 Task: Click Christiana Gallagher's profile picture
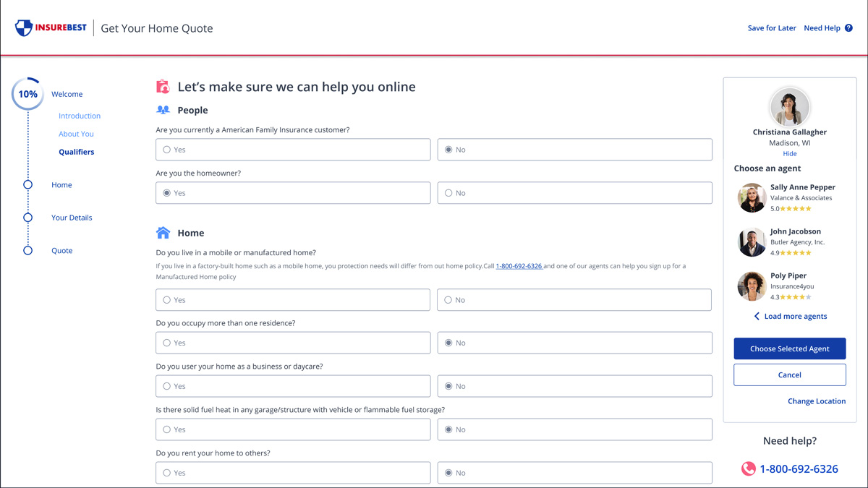point(789,106)
